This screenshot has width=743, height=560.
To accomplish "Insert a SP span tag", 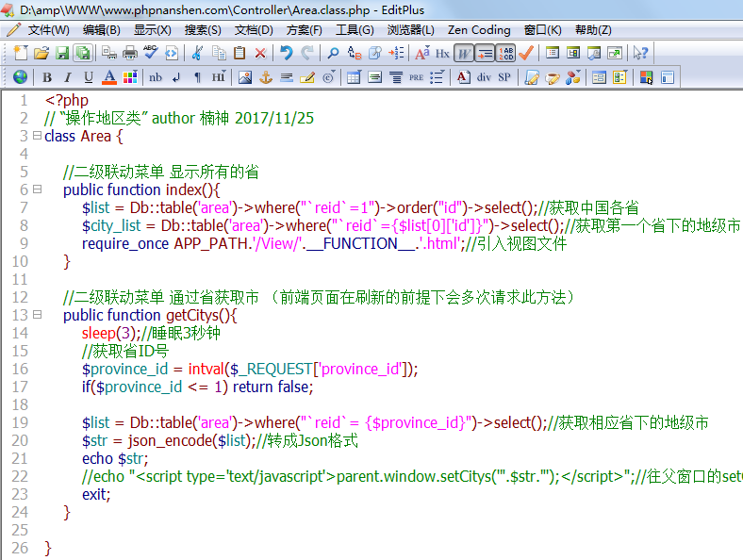I will click(504, 76).
